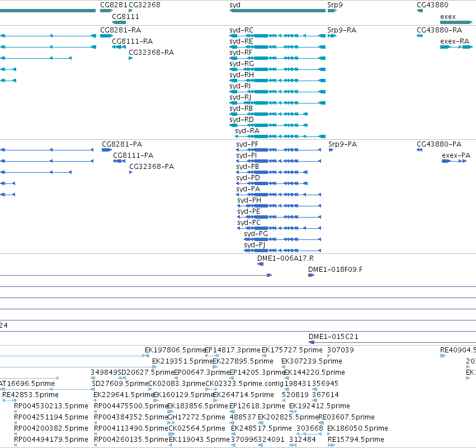Click EST EK307239.5prime

(x=312, y=361)
